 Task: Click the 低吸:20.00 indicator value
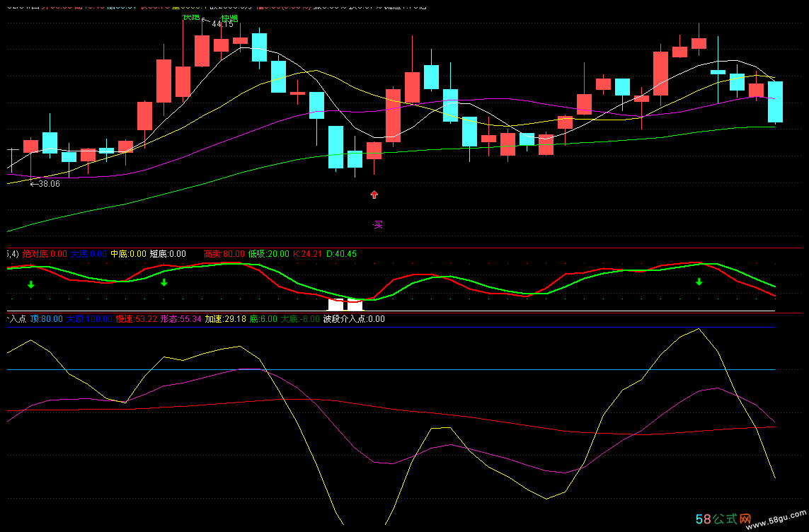(x=268, y=253)
